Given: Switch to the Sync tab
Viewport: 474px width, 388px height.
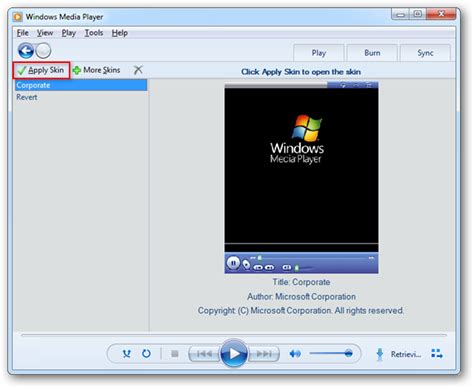Looking at the screenshot, I should (425, 53).
